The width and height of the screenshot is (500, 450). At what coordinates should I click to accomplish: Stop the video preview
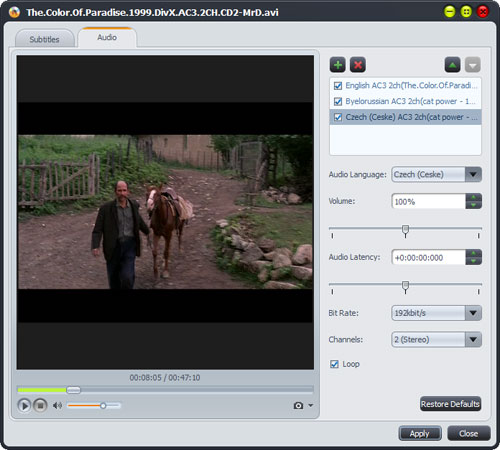point(40,406)
